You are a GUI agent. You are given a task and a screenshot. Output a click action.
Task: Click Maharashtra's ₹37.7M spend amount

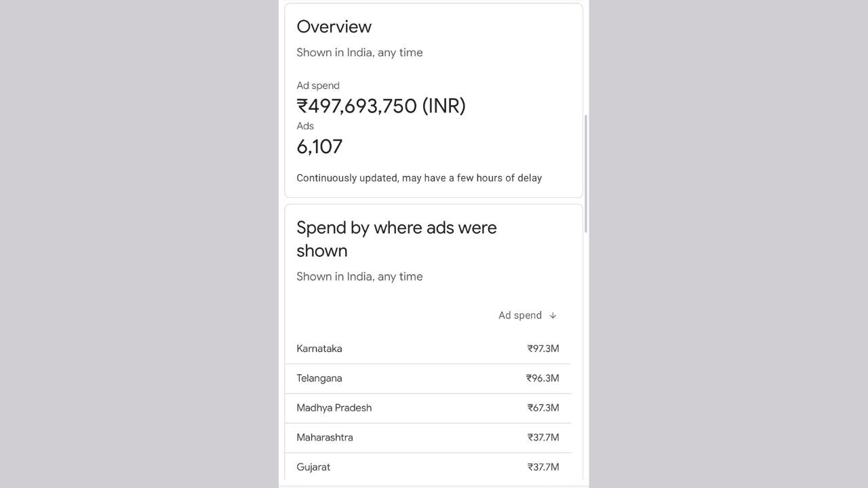(543, 437)
